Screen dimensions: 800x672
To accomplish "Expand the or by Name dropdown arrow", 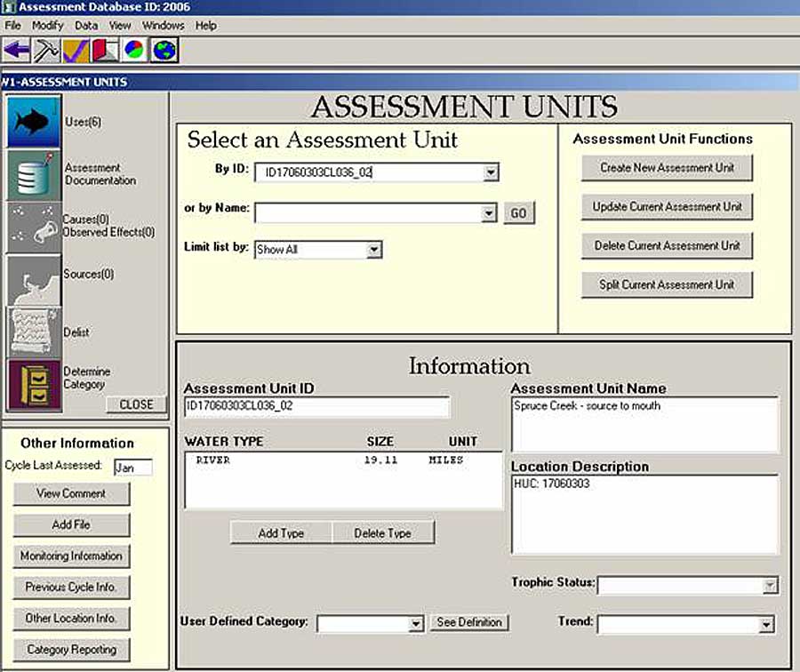I will coord(489,212).
